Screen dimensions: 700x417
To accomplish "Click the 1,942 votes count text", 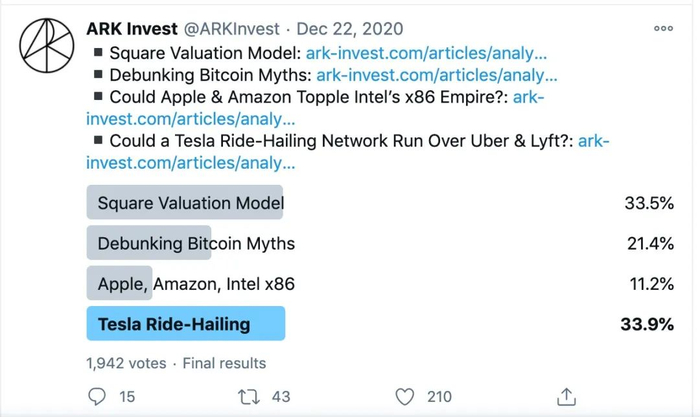I will (x=123, y=363).
